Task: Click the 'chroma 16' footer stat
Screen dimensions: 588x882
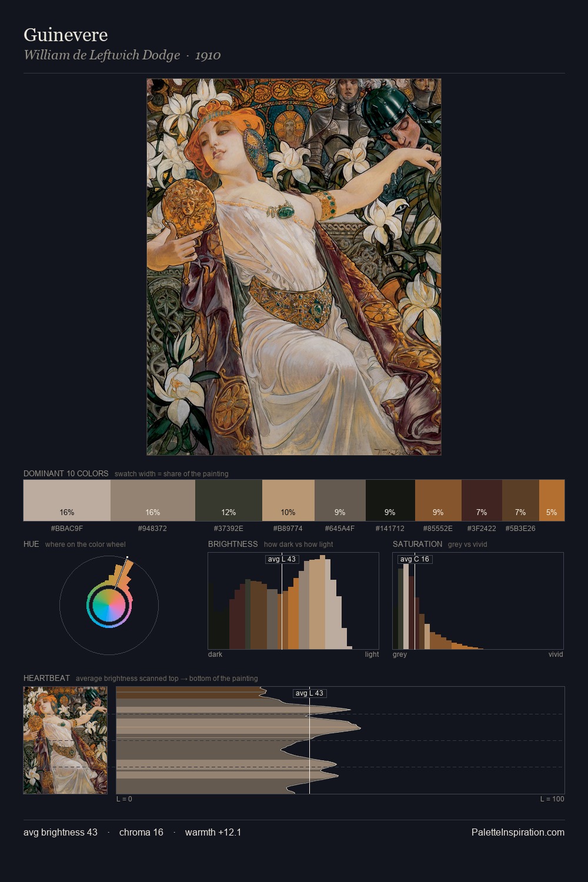Action: click(141, 832)
